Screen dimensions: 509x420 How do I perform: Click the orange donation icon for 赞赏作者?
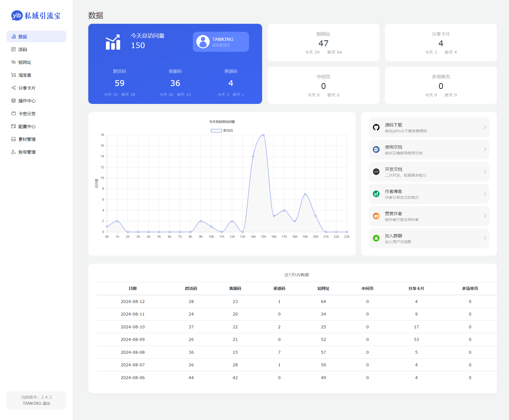(376, 216)
